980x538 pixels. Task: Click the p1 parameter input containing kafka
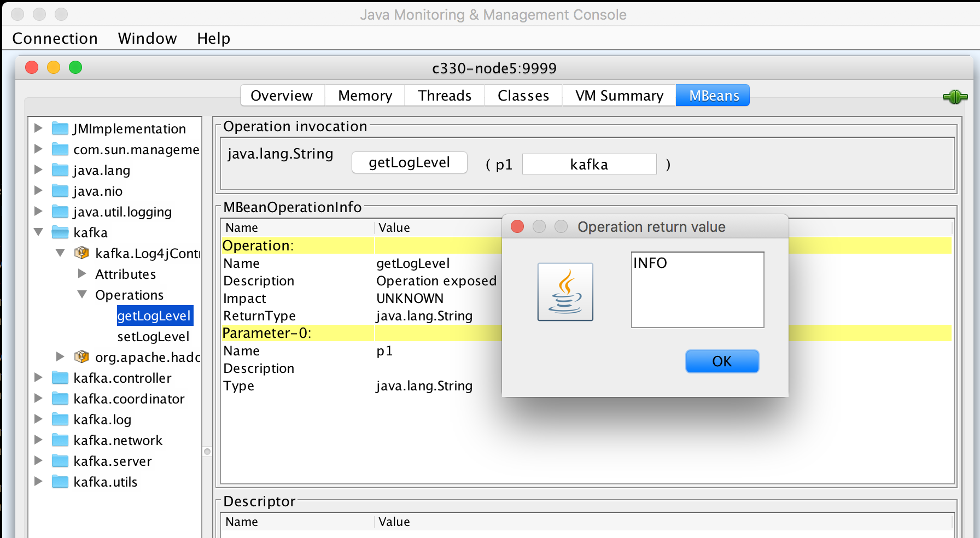coord(588,164)
